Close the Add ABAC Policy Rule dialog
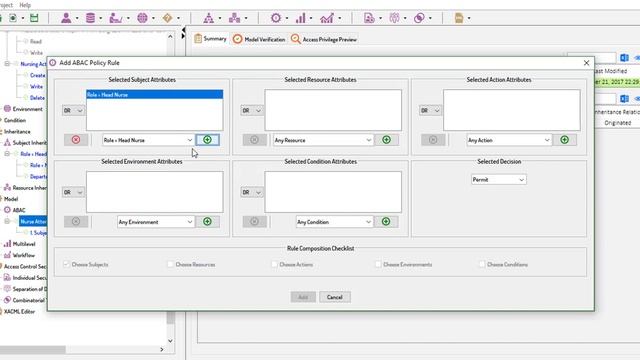Viewport: 640px width, 360px height. click(x=587, y=63)
